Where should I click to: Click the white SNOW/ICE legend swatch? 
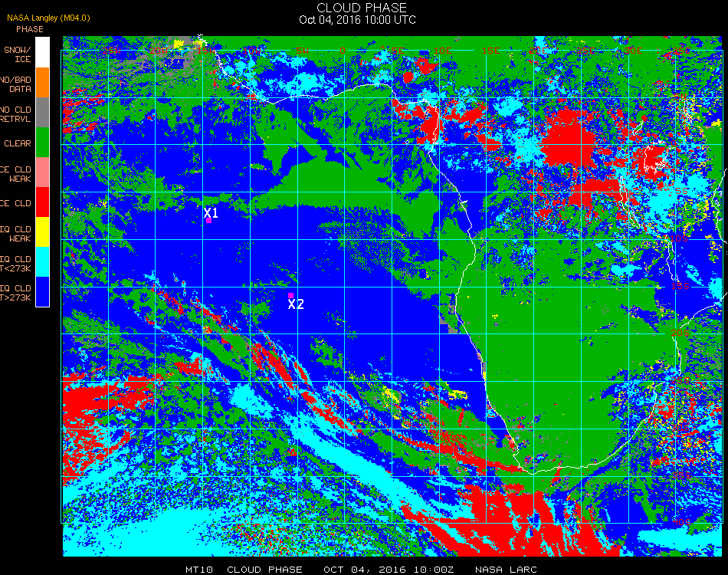(42, 52)
